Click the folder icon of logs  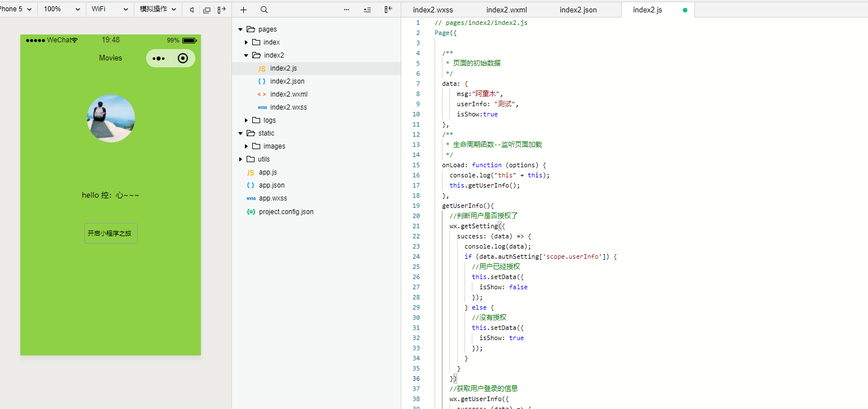click(x=256, y=120)
